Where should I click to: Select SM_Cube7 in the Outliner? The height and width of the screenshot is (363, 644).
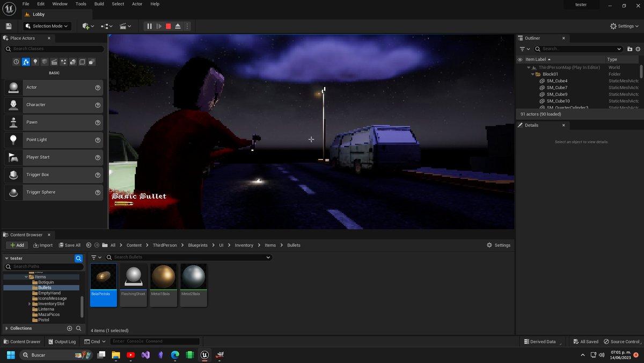tap(557, 88)
